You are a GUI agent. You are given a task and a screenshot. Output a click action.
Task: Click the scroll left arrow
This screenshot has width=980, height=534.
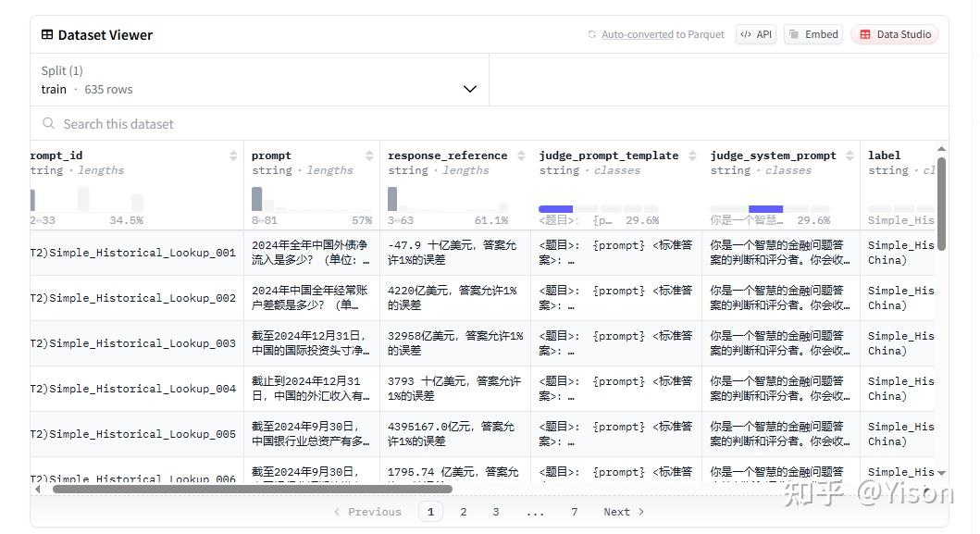tap(38, 489)
